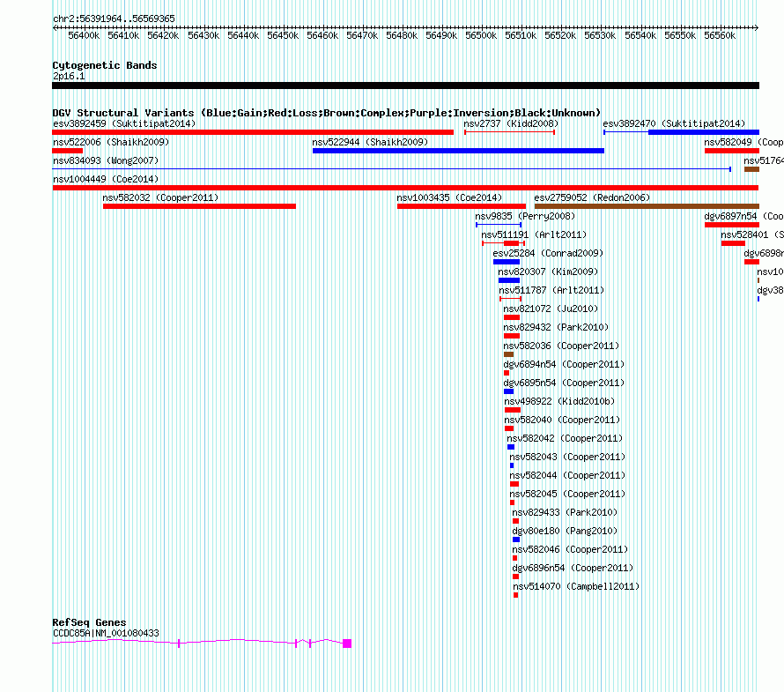Open the dgv6894n54 (Cooper2011) label
This screenshot has width=784, height=692.
click(x=564, y=364)
